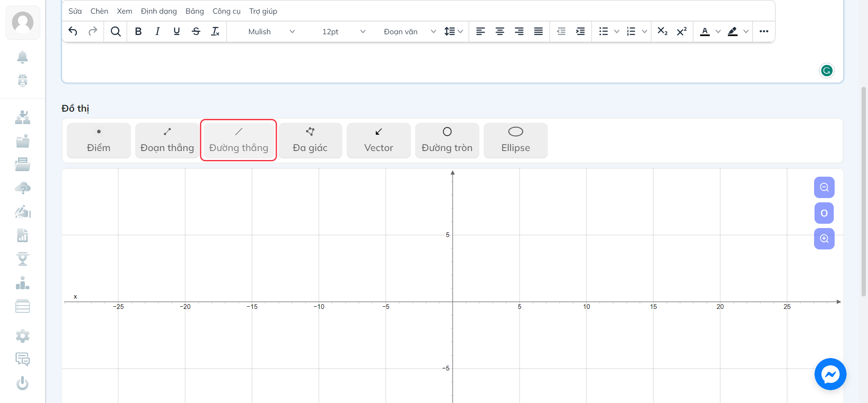Open the Sửa menu
This screenshot has width=868, height=403.
click(75, 11)
